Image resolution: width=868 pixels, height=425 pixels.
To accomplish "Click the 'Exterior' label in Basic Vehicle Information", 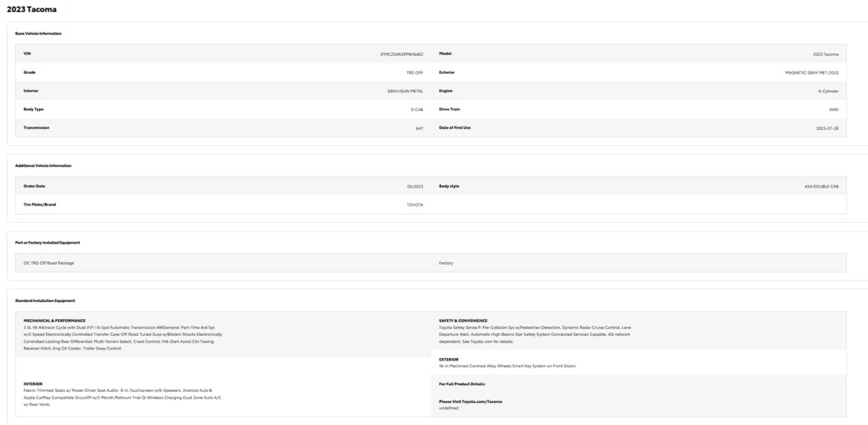I will tap(447, 72).
